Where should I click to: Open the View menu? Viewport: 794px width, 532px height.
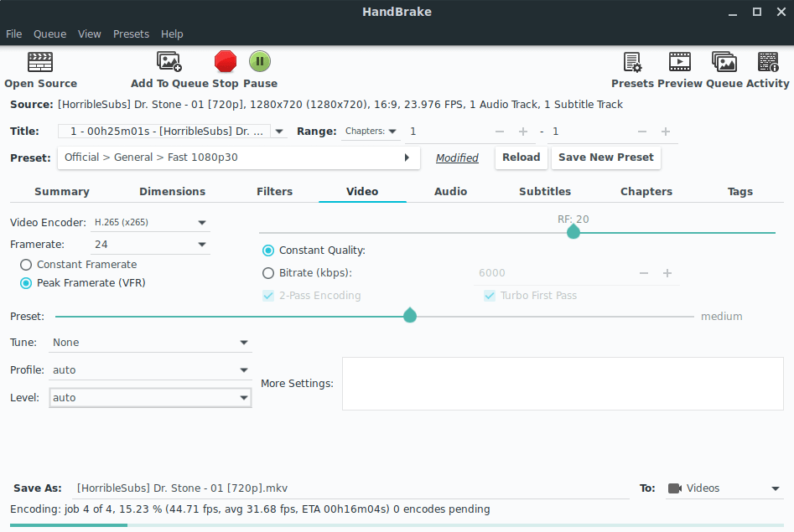point(89,34)
